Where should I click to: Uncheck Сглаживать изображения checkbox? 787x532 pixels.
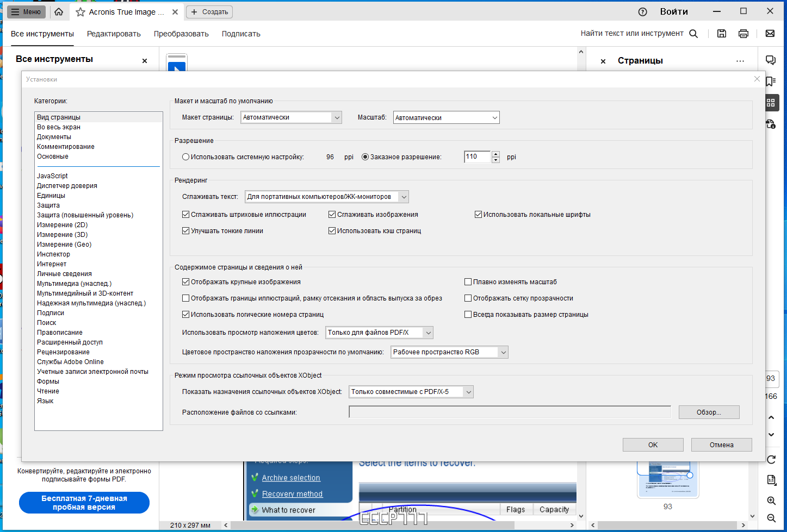(332, 215)
